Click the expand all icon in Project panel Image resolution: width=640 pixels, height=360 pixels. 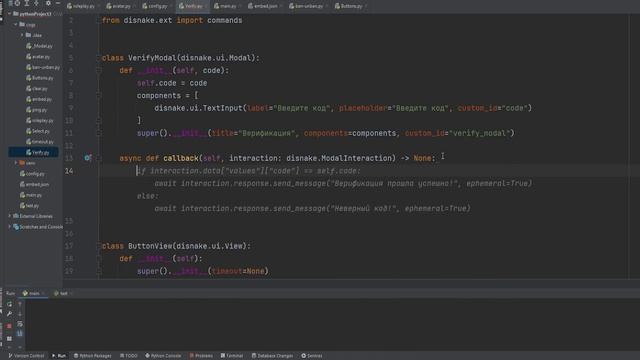(27, 3)
